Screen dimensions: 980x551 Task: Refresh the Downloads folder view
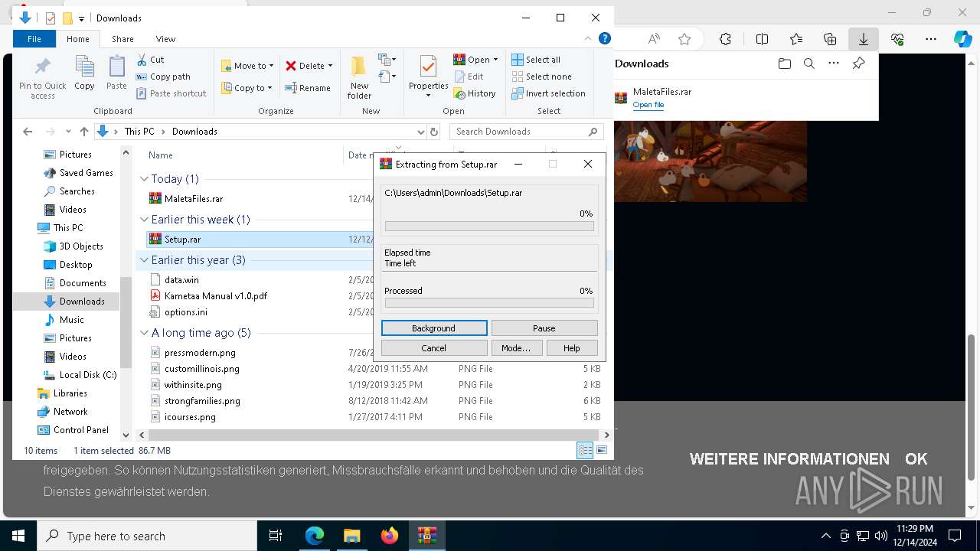434,132
